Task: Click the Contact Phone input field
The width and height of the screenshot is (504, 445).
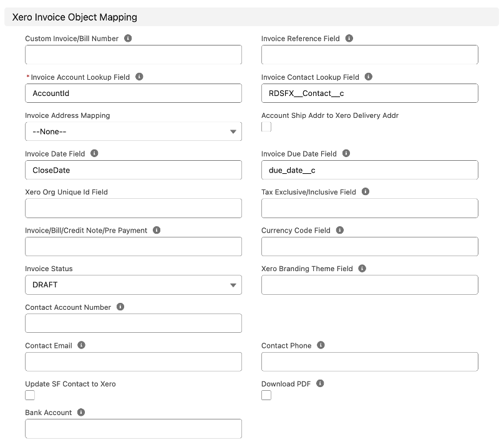Action: [369, 361]
